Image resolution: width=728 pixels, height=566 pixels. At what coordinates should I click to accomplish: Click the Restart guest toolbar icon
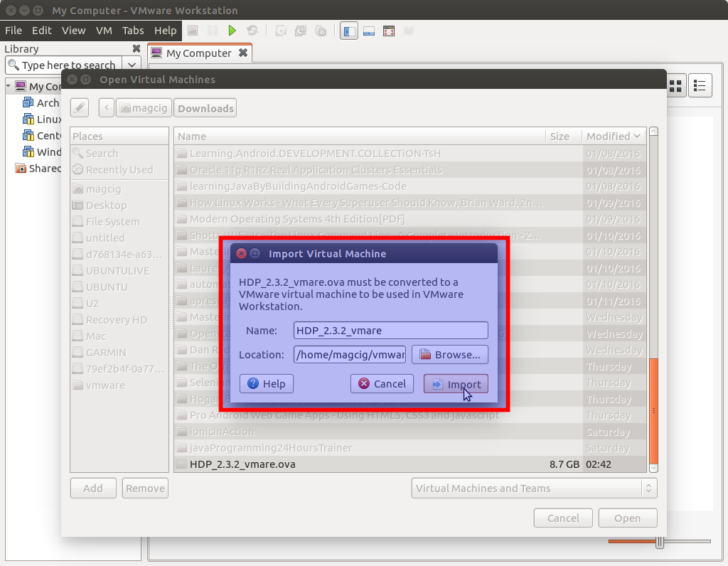pyautogui.click(x=252, y=31)
